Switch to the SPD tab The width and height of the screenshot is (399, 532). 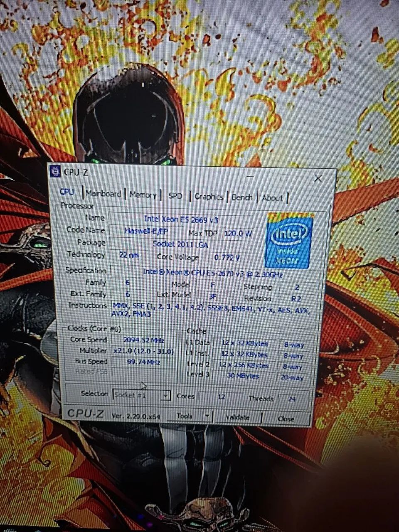(x=175, y=196)
